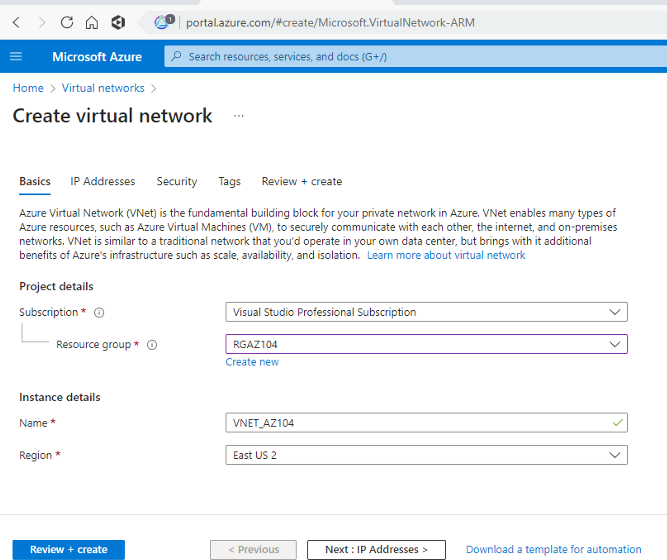The width and height of the screenshot is (667, 560).
Task: Click the address bar URL
Action: point(330,22)
